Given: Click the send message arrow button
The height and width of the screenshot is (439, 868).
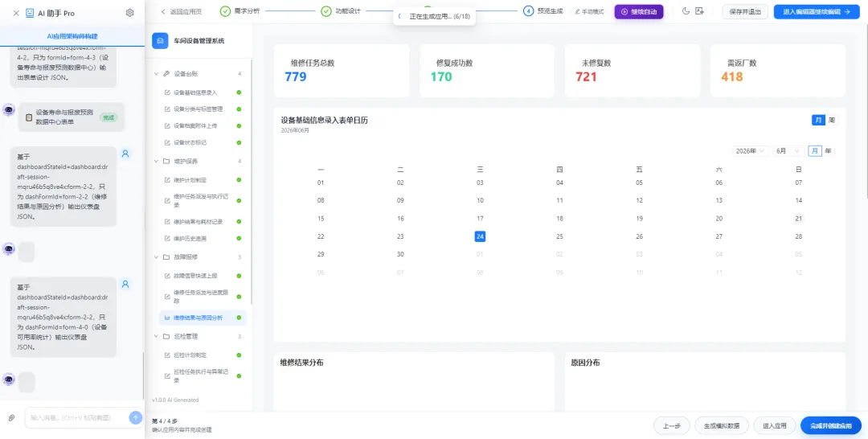Looking at the screenshot, I should click(136, 418).
